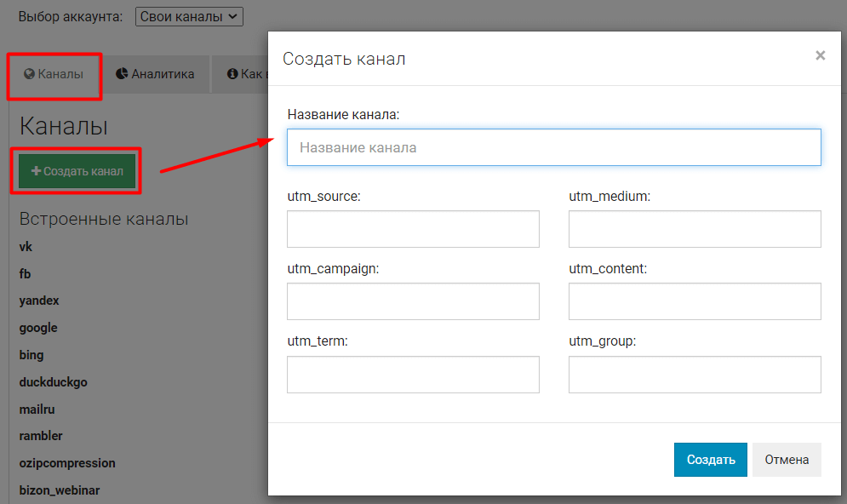
Task: Activate the utm_content input field
Action: tap(695, 301)
